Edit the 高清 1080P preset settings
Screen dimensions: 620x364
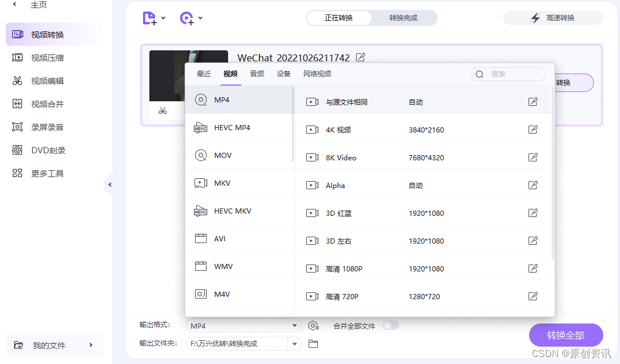coord(533,269)
